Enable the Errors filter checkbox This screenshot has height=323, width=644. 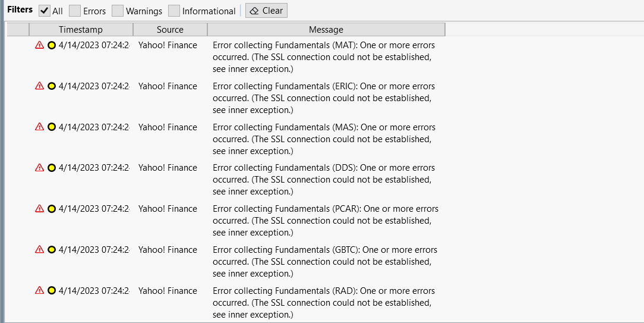click(x=75, y=11)
